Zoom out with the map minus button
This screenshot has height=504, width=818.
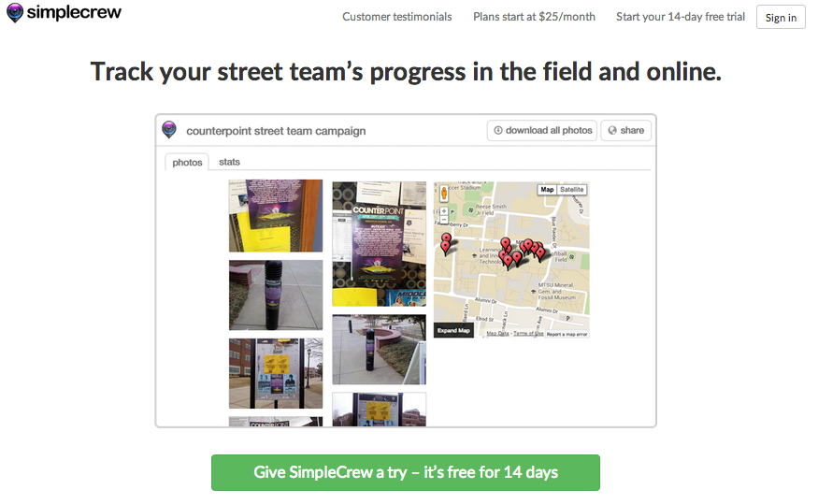444,219
